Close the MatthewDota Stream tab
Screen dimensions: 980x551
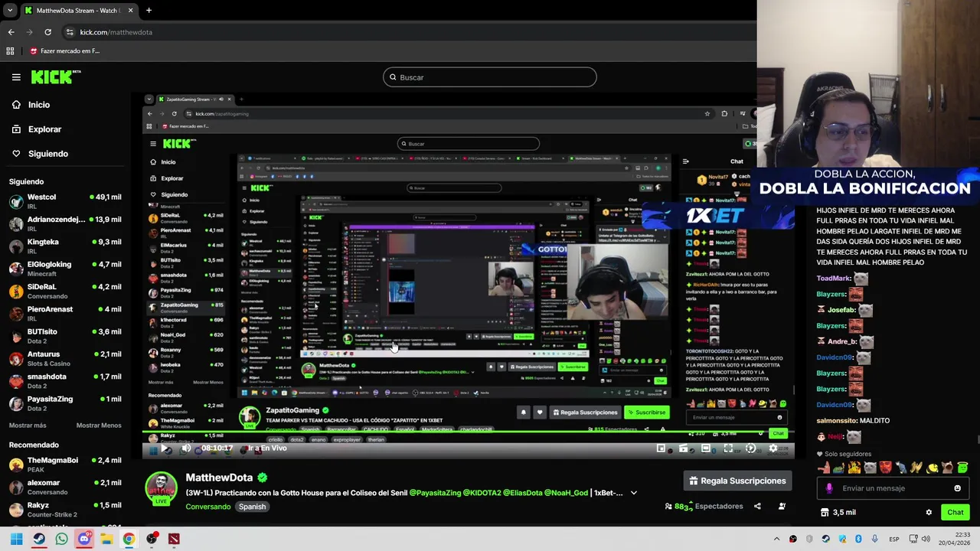(x=130, y=11)
